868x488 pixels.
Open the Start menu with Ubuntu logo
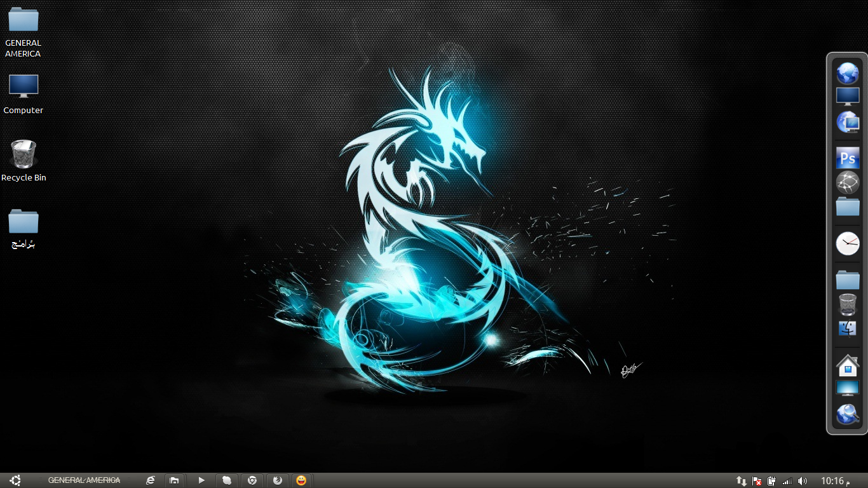(15, 480)
